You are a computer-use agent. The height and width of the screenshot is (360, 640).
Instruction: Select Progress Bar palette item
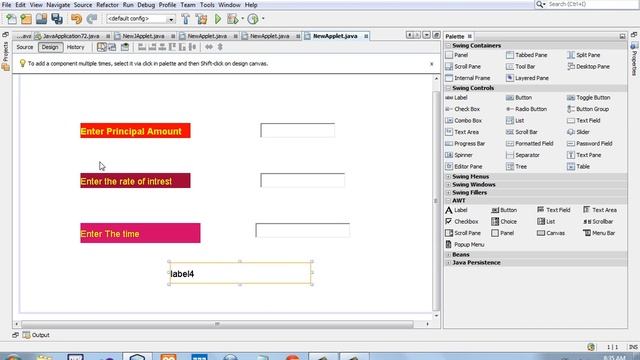point(465,144)
